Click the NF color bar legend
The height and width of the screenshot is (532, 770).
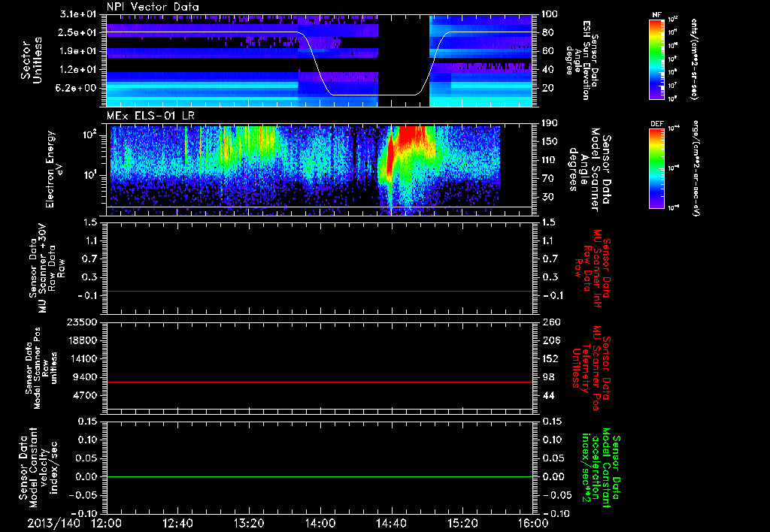coord(657,59)
